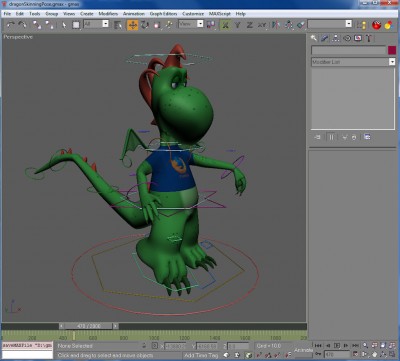Click the Add Time Tag button
This screenshot has height=361, width=400.
tap(201, 355)
